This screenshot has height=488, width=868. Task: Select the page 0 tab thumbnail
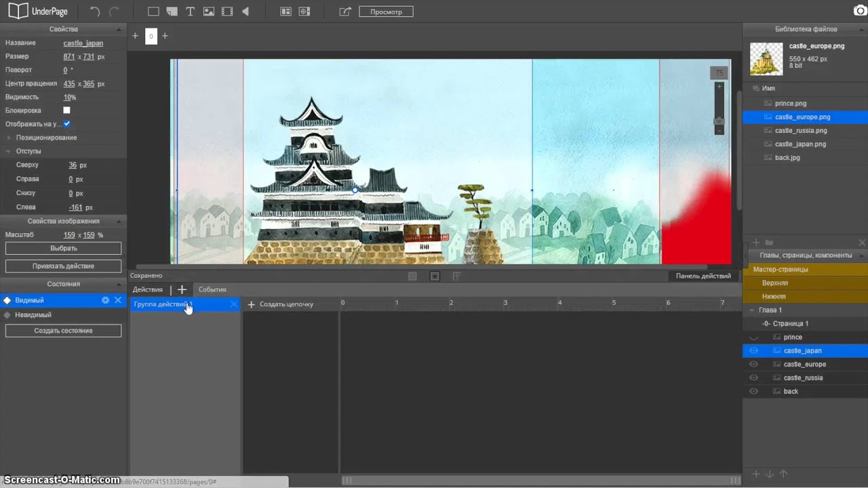(151, 37)
